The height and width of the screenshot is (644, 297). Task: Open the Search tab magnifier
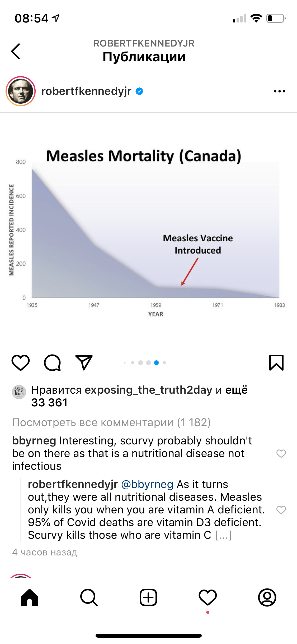pos(89,597)
